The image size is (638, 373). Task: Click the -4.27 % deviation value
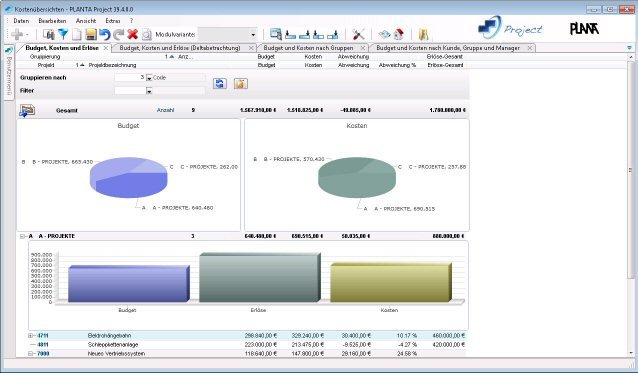pyautogui.click(x=407, y=345)
